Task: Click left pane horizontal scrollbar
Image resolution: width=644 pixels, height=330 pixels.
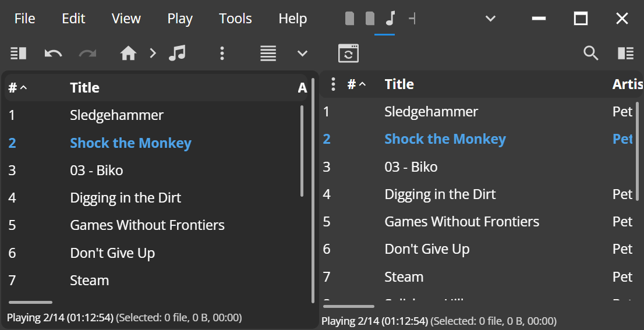Action: click(x=30, y=302)
